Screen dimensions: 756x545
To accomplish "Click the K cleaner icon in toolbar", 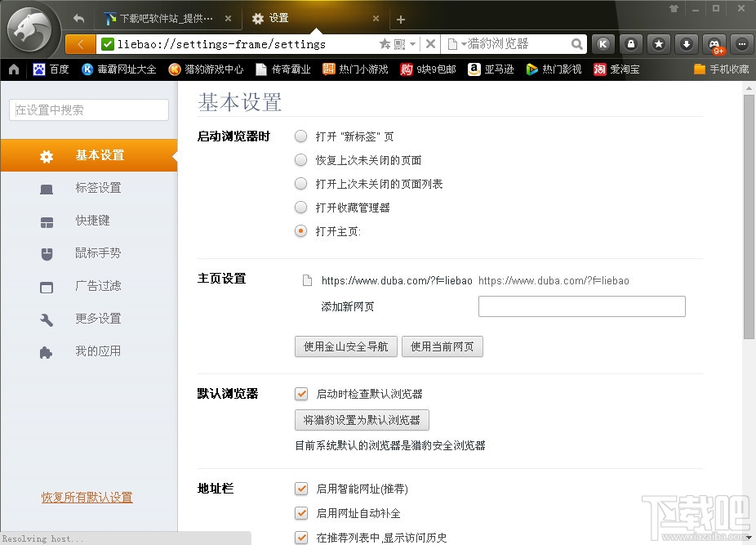I will (603, 43).
